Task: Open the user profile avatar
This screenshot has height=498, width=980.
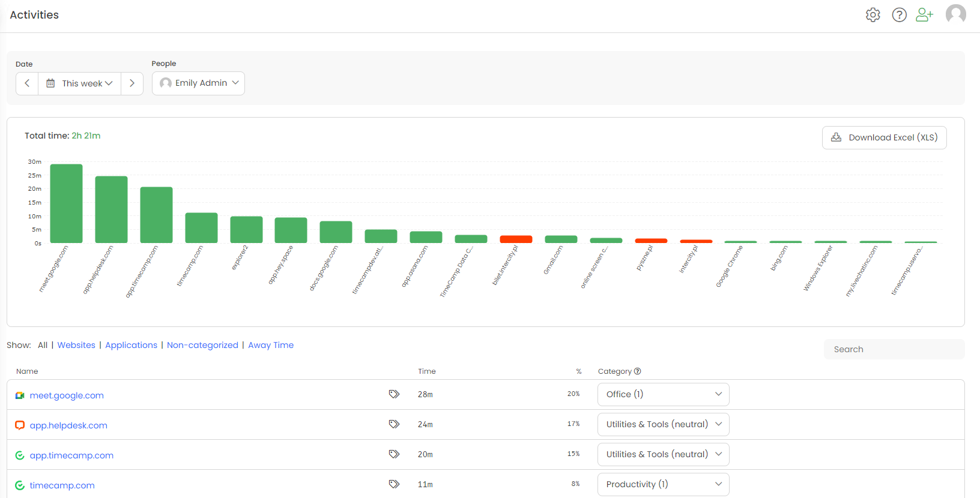Action: (x=956, y=14)
